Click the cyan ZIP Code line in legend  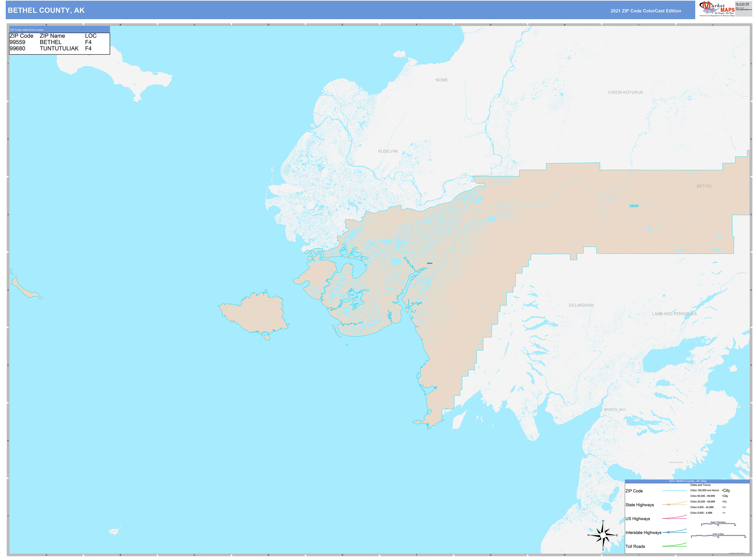(675, 491)
